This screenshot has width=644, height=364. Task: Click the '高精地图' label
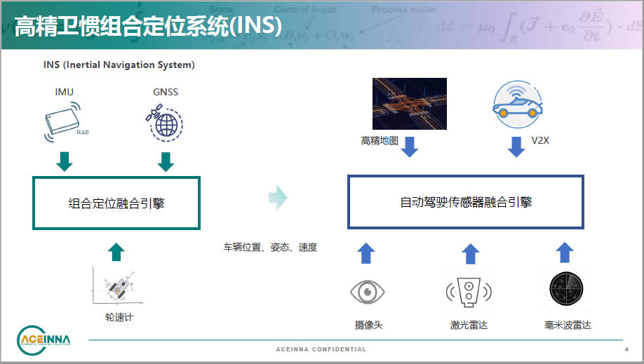[x=380, y=141]
